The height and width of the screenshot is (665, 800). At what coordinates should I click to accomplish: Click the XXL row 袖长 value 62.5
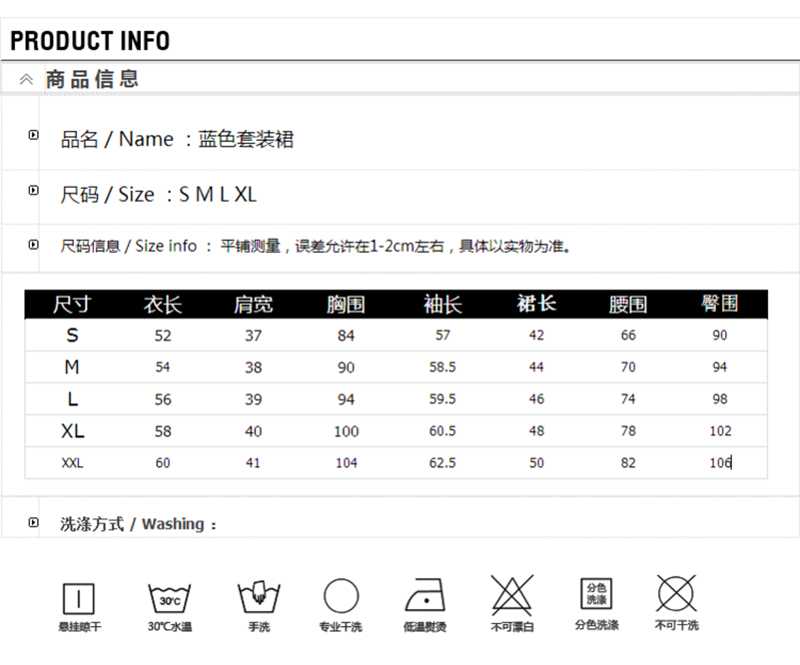point(442,463)
